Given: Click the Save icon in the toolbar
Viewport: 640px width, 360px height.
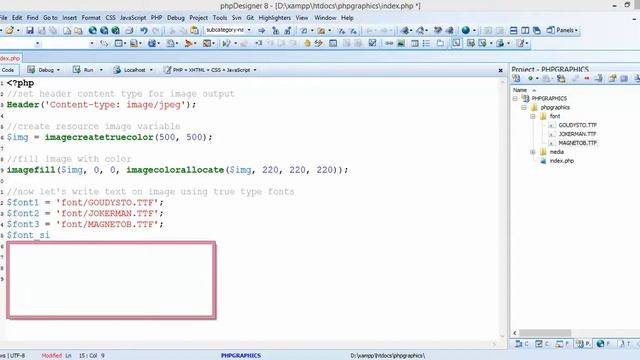Looking at the screenshot, I should [30, 31].
